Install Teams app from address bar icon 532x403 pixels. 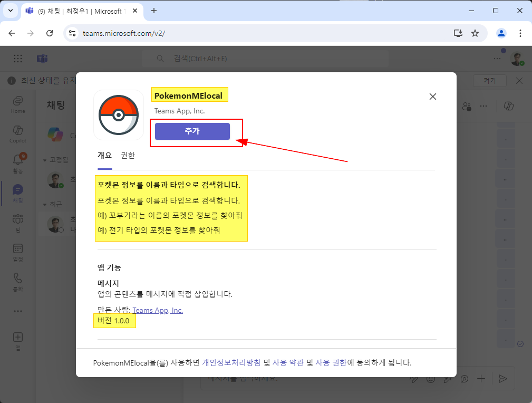pos(458,33)
